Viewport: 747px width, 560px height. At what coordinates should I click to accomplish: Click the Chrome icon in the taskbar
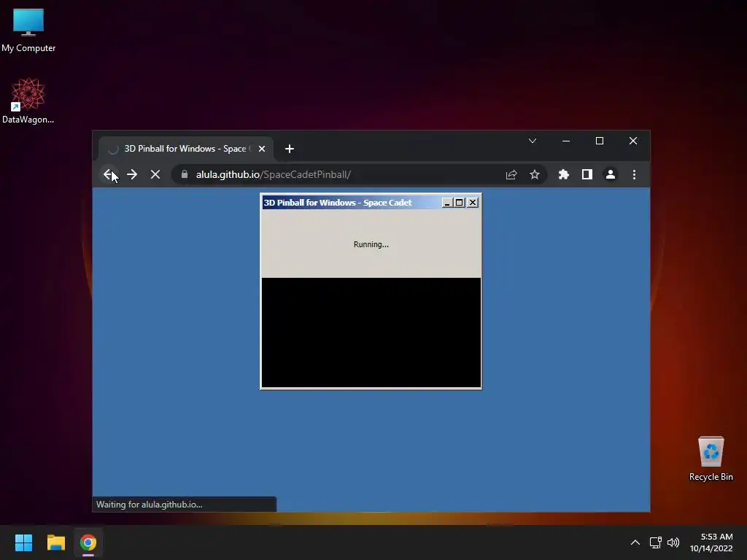click(x=88, y=542)
